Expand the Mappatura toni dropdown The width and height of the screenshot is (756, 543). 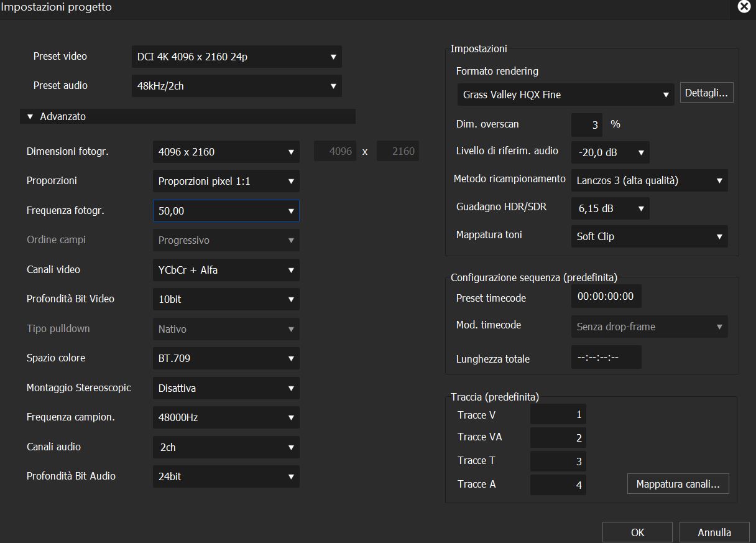(649, 236)
